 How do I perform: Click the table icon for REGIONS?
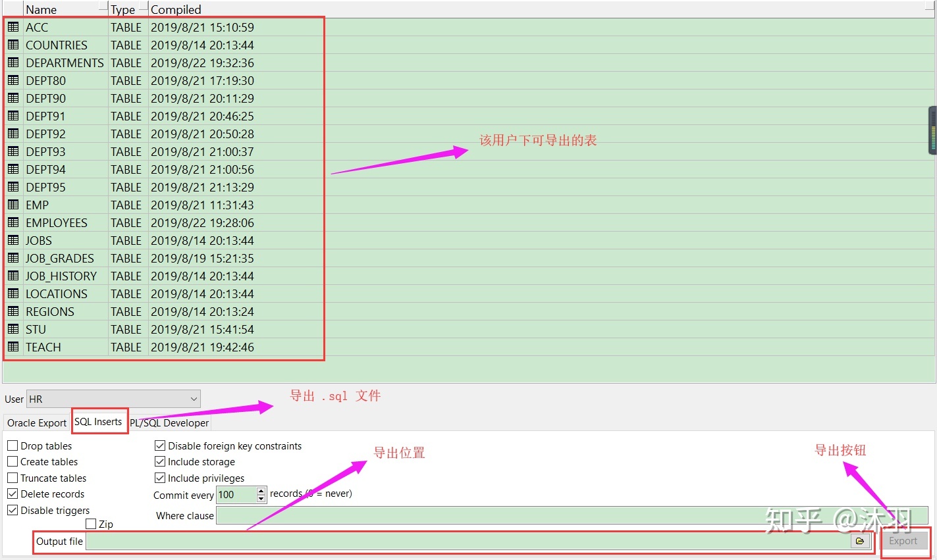tap(13, 311)
